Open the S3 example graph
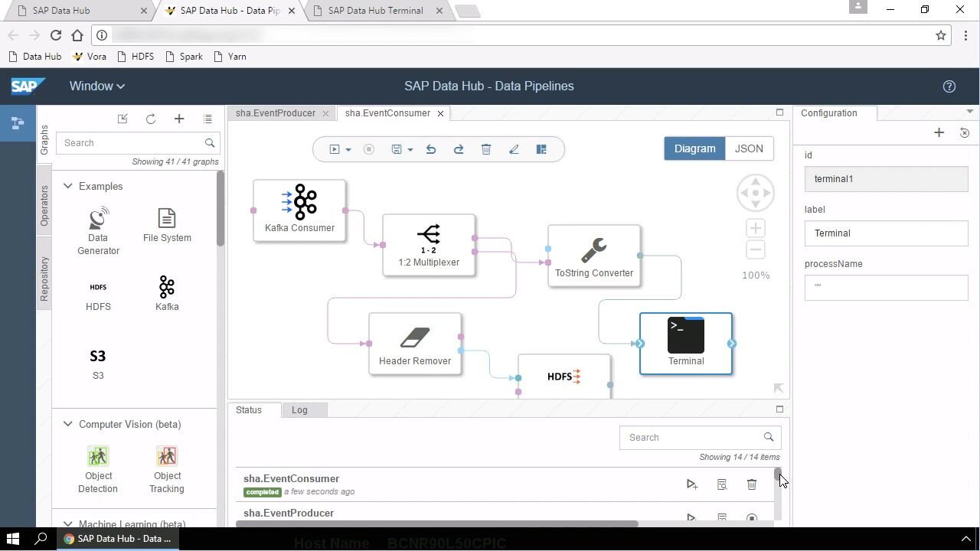The image size is (980, 551). [98, 363]
